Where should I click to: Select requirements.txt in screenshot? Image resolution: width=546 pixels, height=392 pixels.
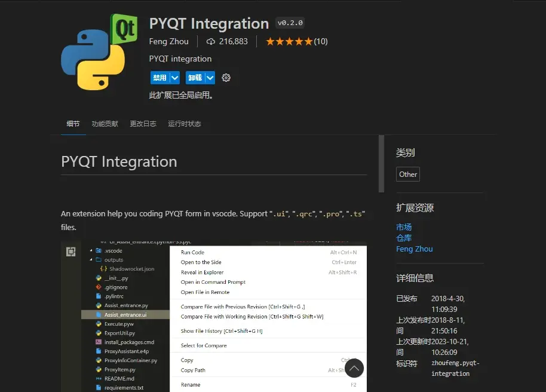tap(124, 387)
